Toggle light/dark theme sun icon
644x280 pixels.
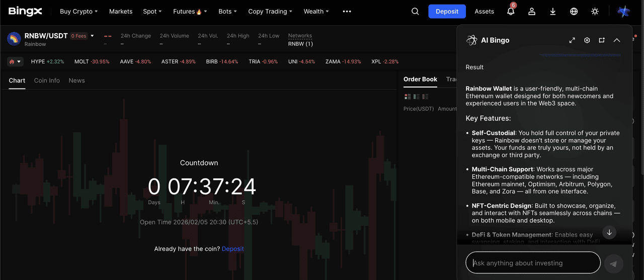coord(595,12)
